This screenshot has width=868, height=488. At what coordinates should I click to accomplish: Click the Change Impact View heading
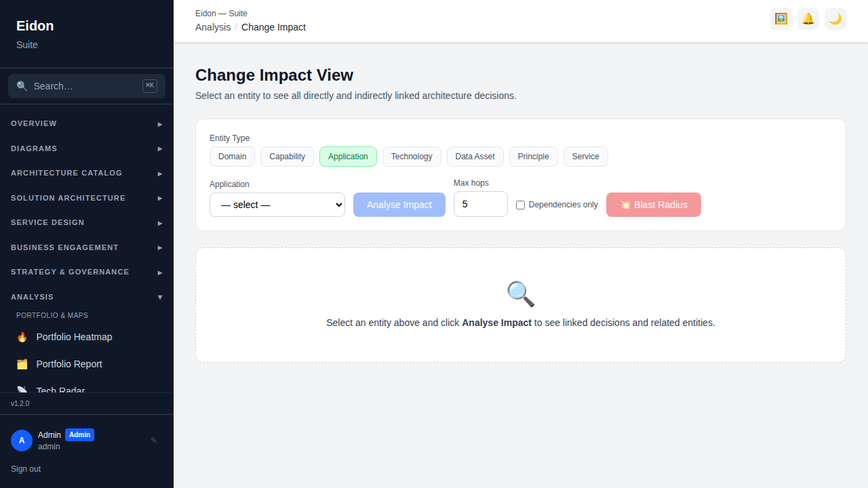[x=274, y=75]
